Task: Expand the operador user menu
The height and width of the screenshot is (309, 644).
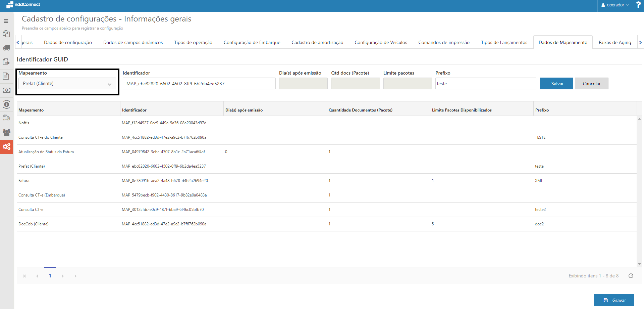Action: (x=615, y=5)
